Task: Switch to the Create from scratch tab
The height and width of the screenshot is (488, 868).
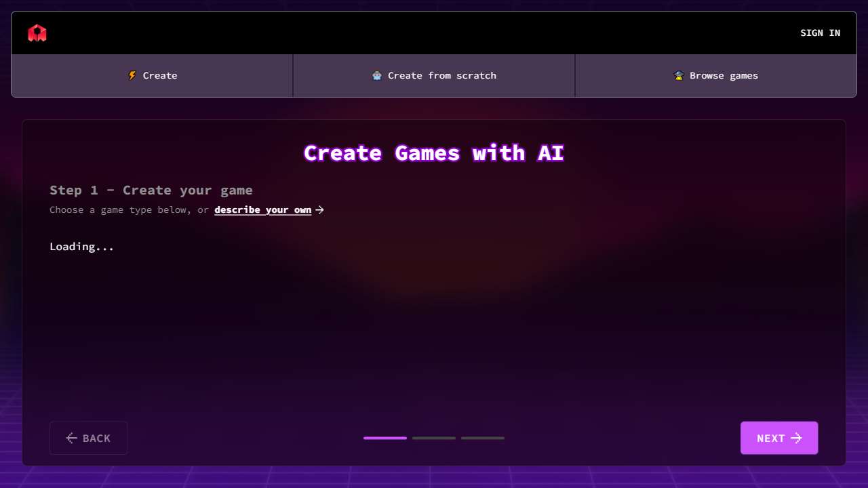Action: [x=434, y=76]
